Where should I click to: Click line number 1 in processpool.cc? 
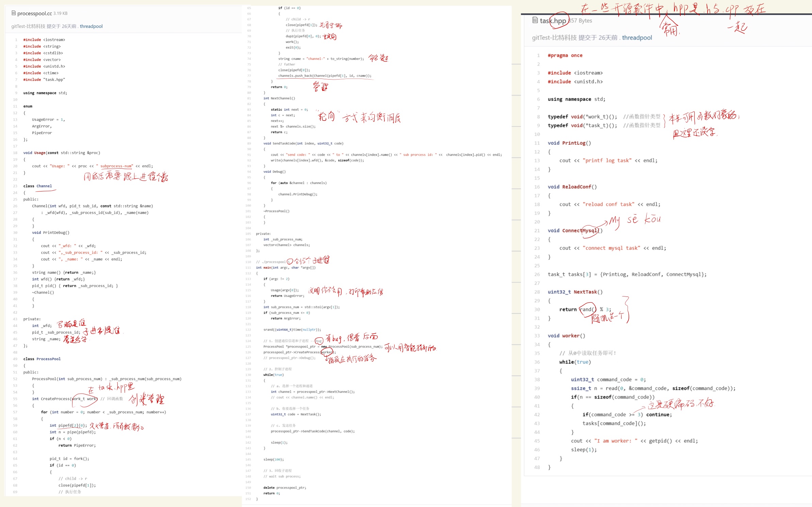(x=16, y=40)
